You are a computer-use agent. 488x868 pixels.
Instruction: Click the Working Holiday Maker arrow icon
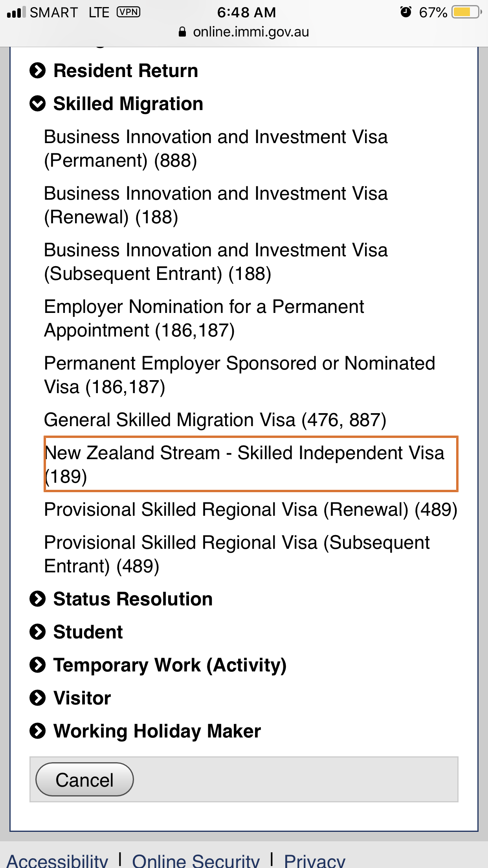pos(38,731)
